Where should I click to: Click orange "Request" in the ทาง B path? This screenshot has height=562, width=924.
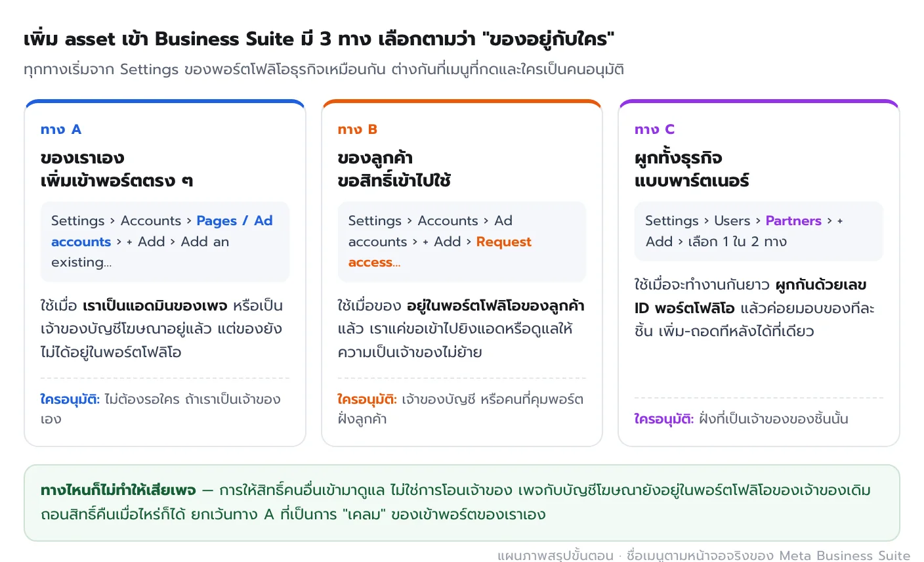pyautogui.click(x=504, y=242)
